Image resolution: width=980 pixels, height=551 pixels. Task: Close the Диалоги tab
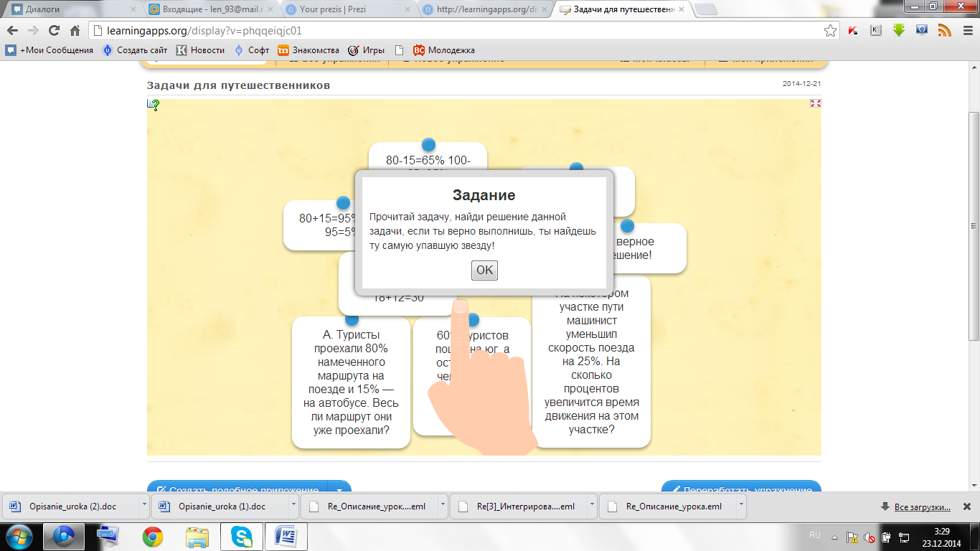pyautogui.click(x=132, y=10)
